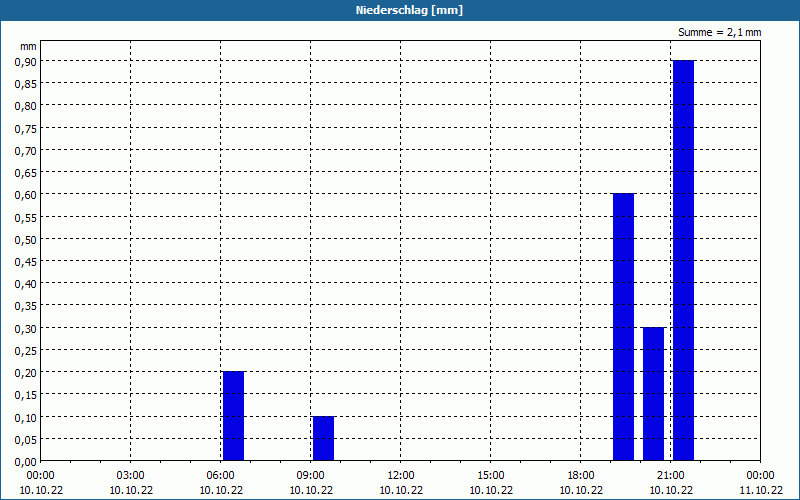Click the 0,85 y-axis label
The width and height of the screenshot is (800, 500).
coord(25,83)
